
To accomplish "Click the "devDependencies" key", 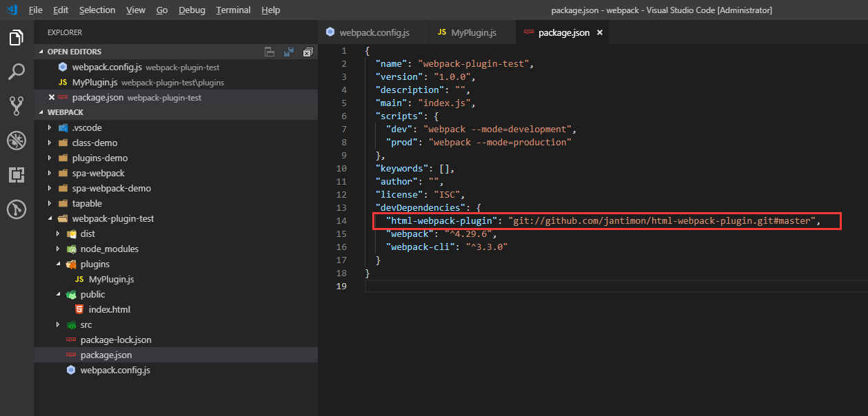I will [420, 207].
